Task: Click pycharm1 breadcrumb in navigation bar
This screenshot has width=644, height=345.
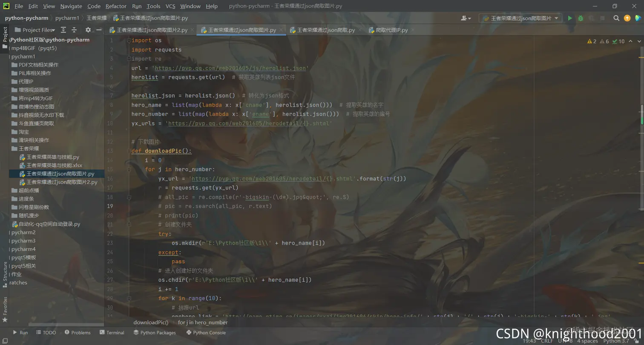Action: [67, 18]
